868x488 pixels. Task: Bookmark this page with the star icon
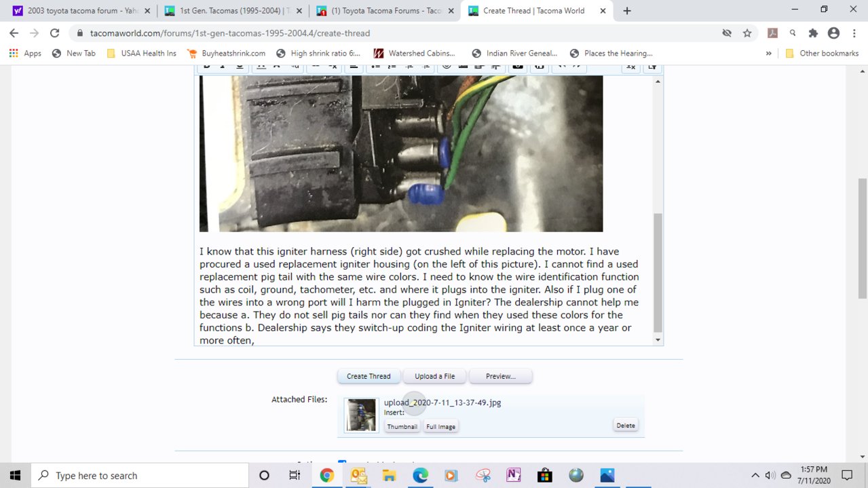click(747, 33)
